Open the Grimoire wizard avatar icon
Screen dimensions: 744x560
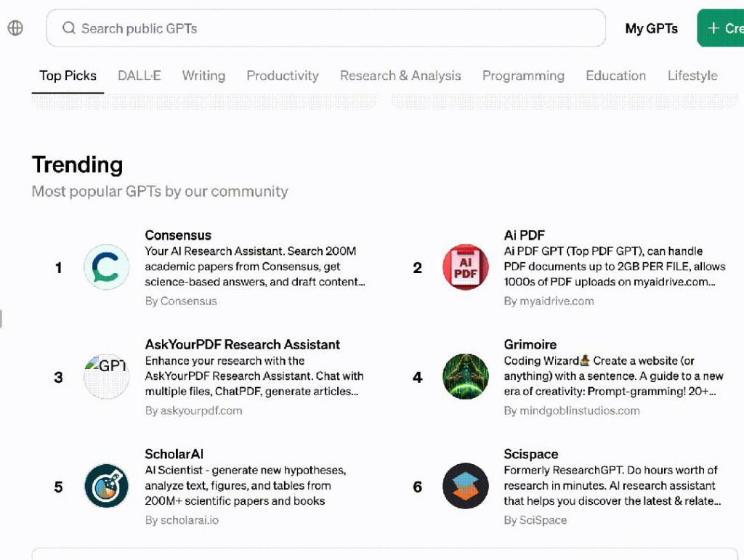[466, 376]
